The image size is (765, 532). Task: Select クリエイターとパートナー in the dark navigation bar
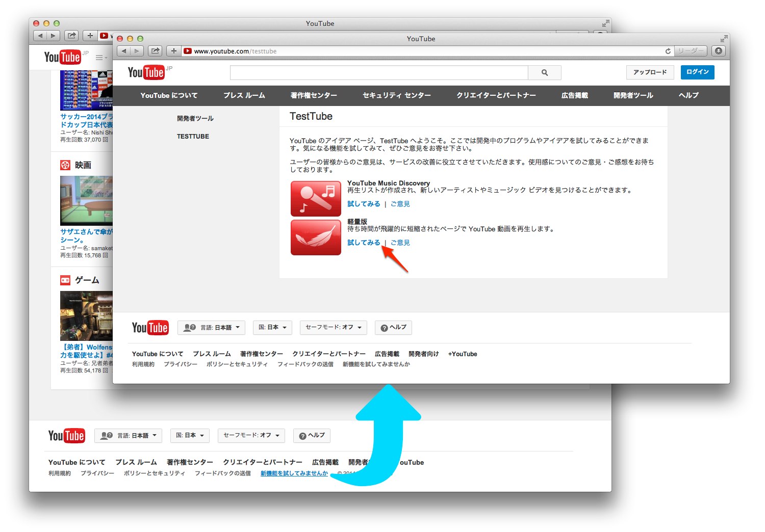(x=496, y=95)
